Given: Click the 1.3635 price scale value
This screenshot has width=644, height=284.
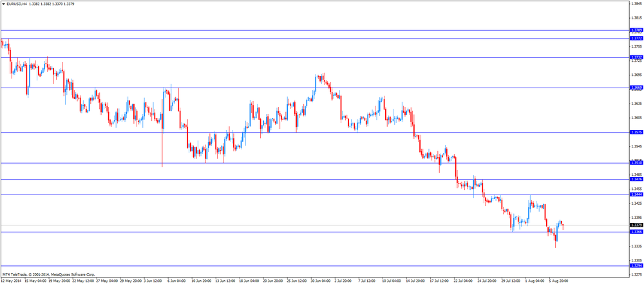Looking at the screenshot, I should click(x=637, y=104).
